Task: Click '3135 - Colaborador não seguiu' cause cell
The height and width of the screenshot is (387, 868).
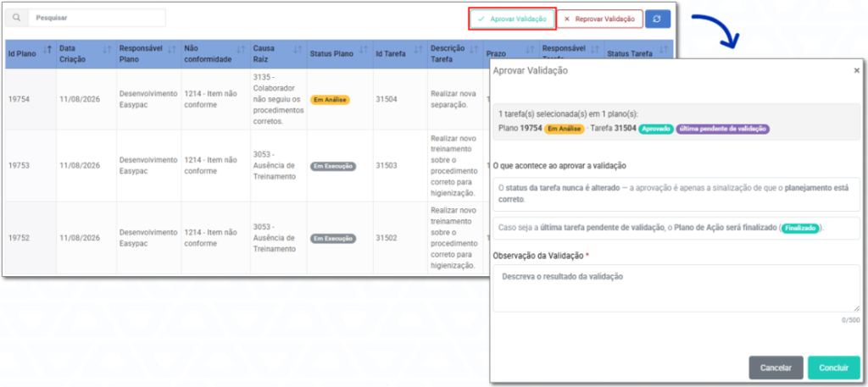Action: pyautogui.click(x=279, y=99)
